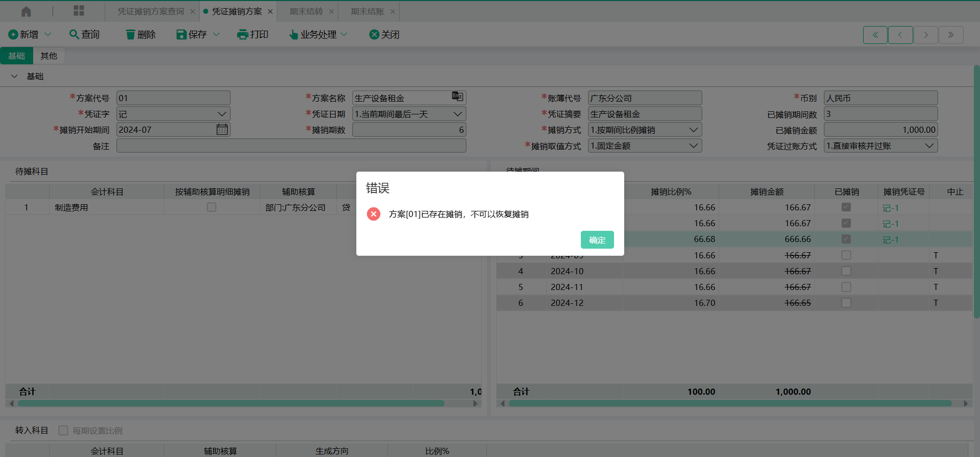Jump to last record navigation button
The height and width of the screenshot is (457, 980).
(x=951, y=35)
